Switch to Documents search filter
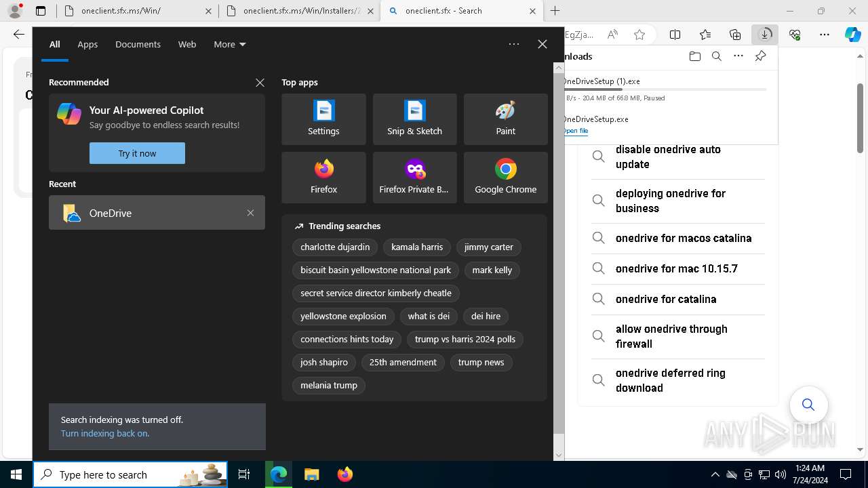 138,44
